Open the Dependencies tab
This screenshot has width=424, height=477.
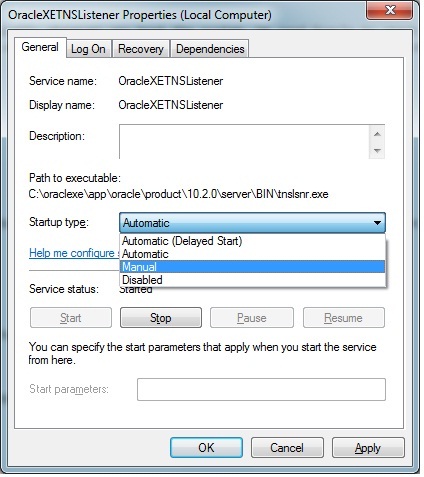[210, 49]
